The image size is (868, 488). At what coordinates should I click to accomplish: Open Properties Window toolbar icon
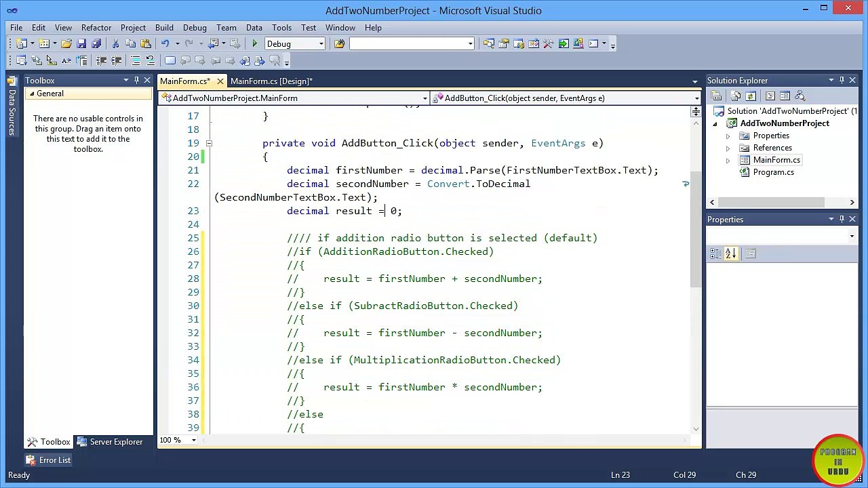[503, 43]
